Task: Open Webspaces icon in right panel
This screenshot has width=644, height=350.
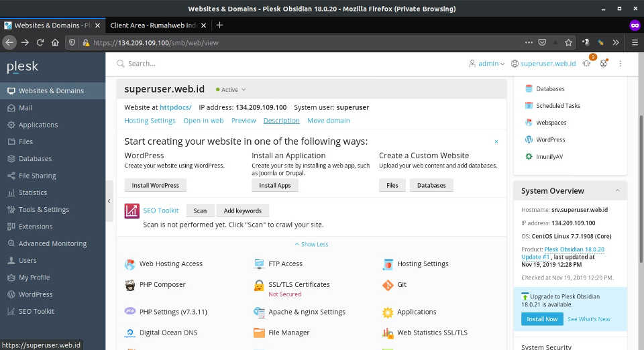Action: (529, 122)
